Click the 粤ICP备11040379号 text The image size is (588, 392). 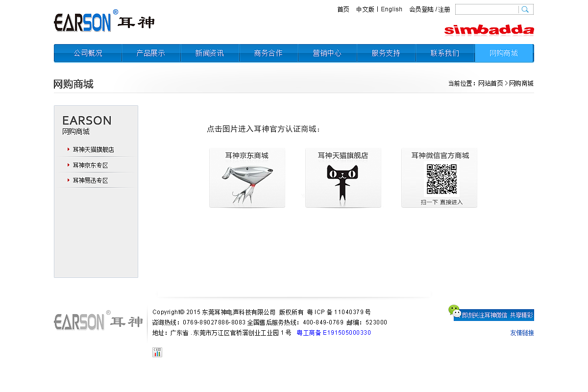tap(339, 312)
